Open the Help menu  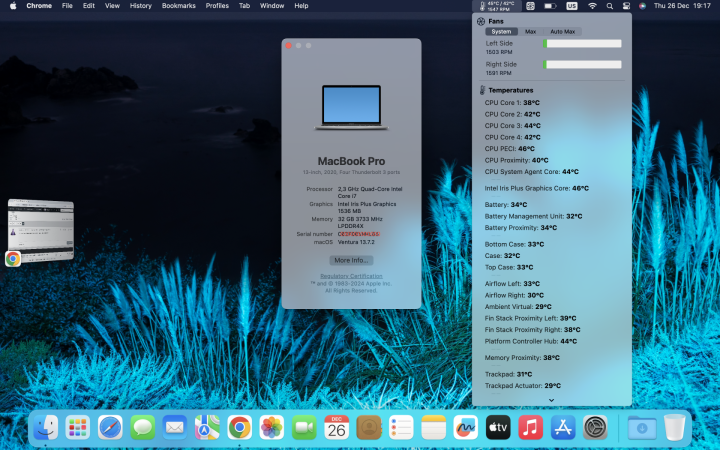tap(301, 6)
